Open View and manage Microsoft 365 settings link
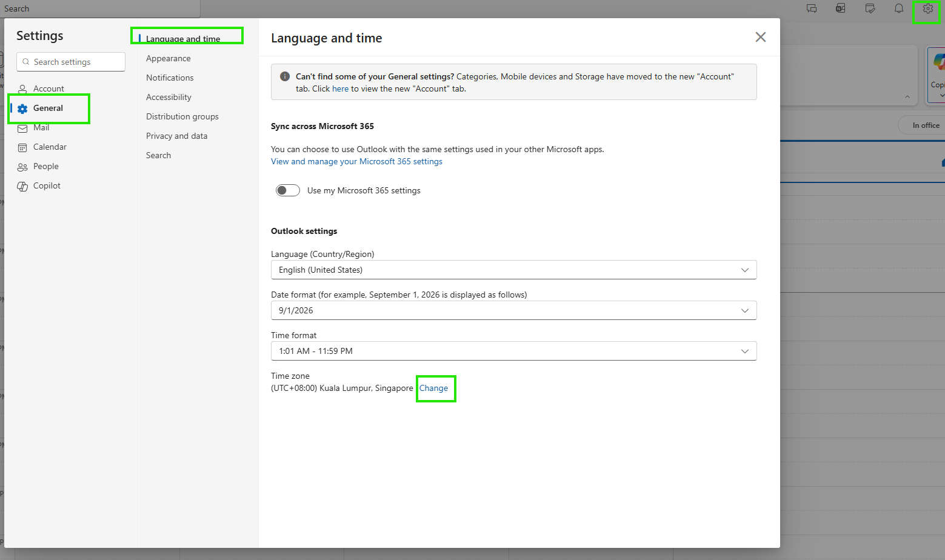This screenshot has width=945, height=560. (356, 161)
